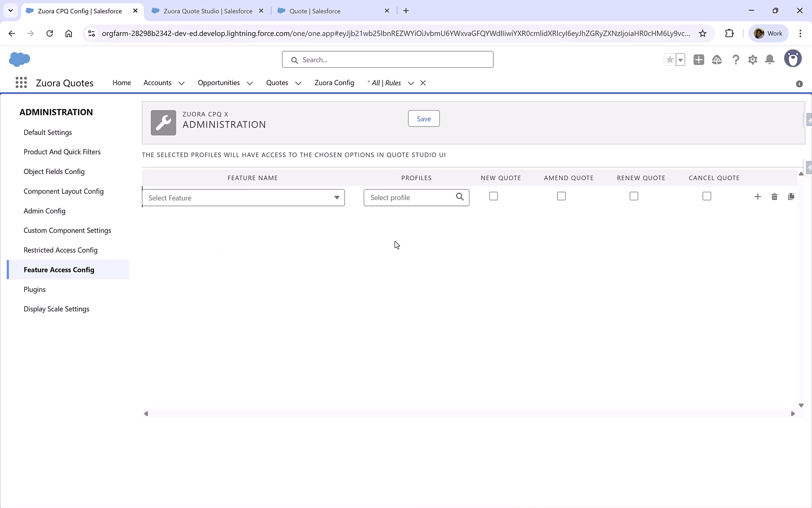This screenshot has width=812, height=508.
Task: Check the Amend Quote checkbox
Action: 561,196
